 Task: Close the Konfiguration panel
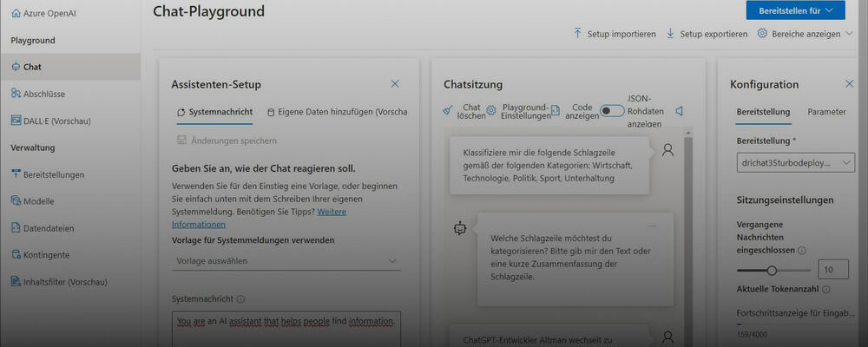[x=850, y=83]
